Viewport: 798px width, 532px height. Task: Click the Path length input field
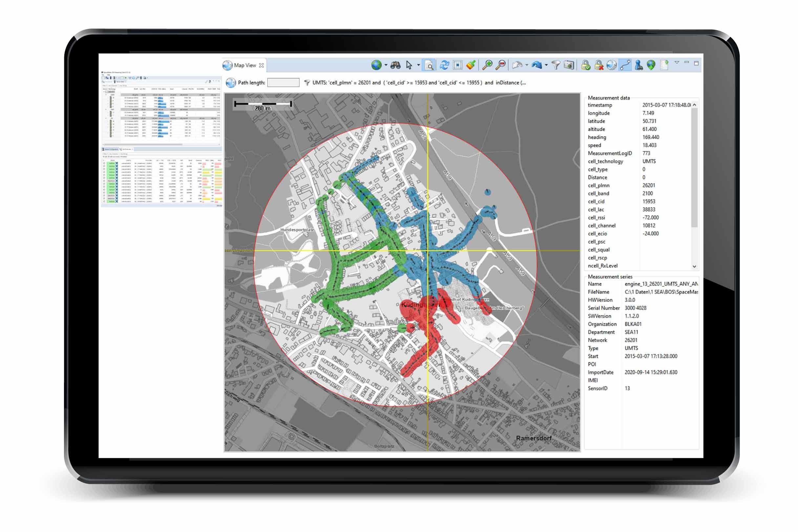pyautogui.click(x=283, y=82)
